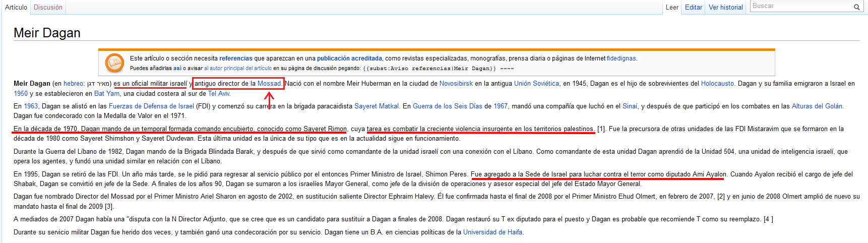Screen dimensions: 868x243
Task: Click publicación acreditada link in notice
Action: [x=349, y=58]
